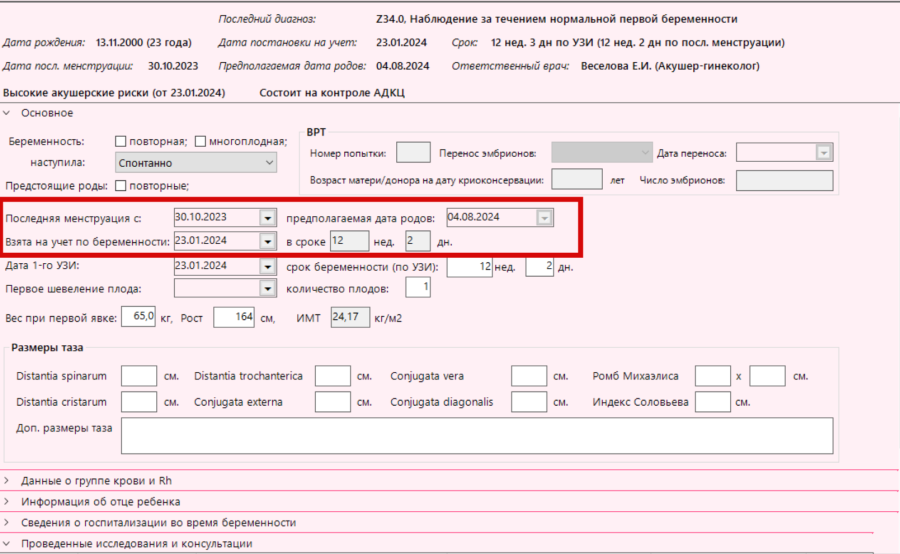
Task: Click the 'Размеры таза' group label
Action: pyautogui.click(x=47, y=347)
